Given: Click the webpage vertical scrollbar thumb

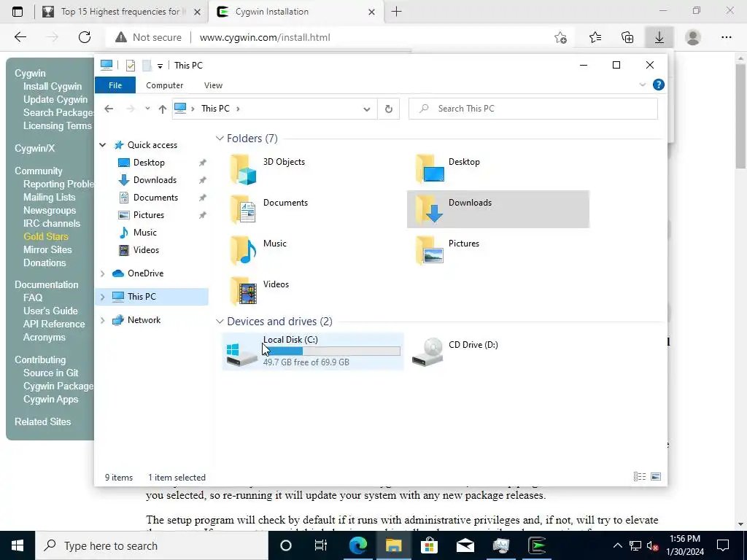Looking at the screenshot, I should tap(740, 117).
